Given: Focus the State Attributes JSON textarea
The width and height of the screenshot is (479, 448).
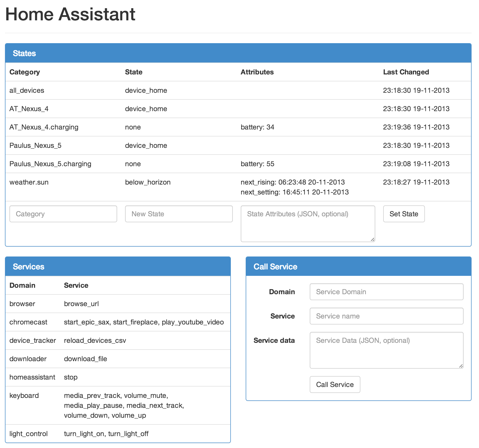Looking at the screenshot, I should [308, 223].
